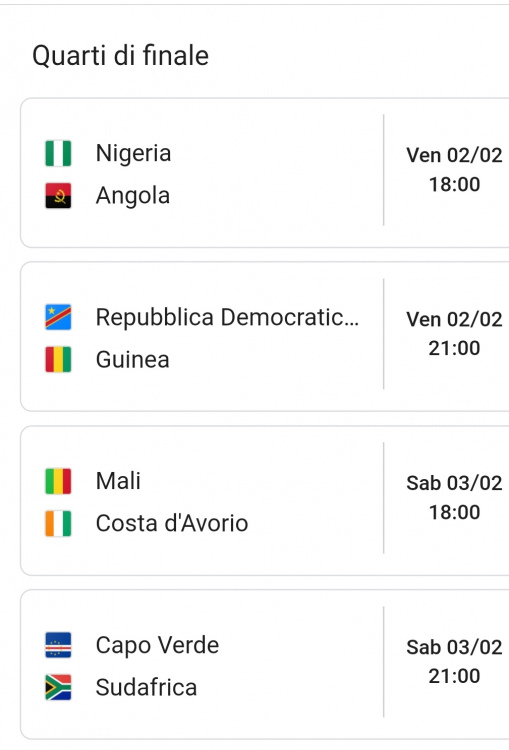509x750 pixels.
Task: Open the Nigeria team name
Action: point(133,154)
